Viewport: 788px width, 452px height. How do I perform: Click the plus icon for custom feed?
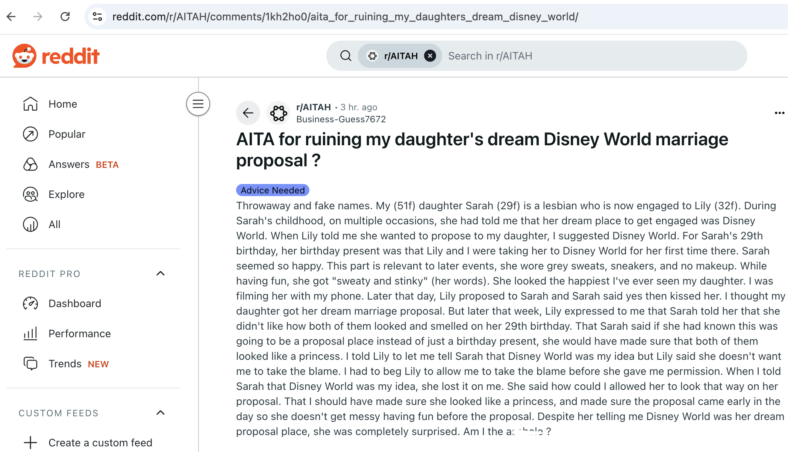[30, 442]
